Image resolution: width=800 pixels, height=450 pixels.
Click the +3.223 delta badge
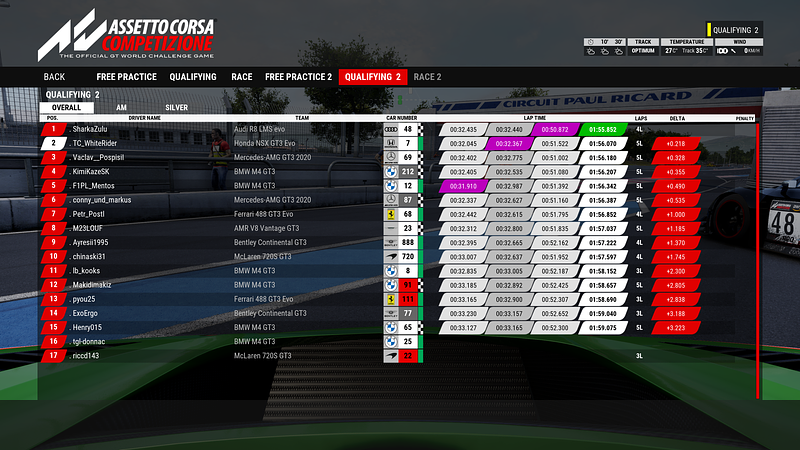(676, 328)
